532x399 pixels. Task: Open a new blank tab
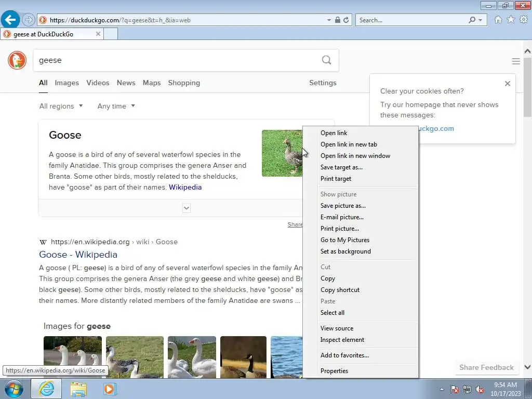click(111, 34)
